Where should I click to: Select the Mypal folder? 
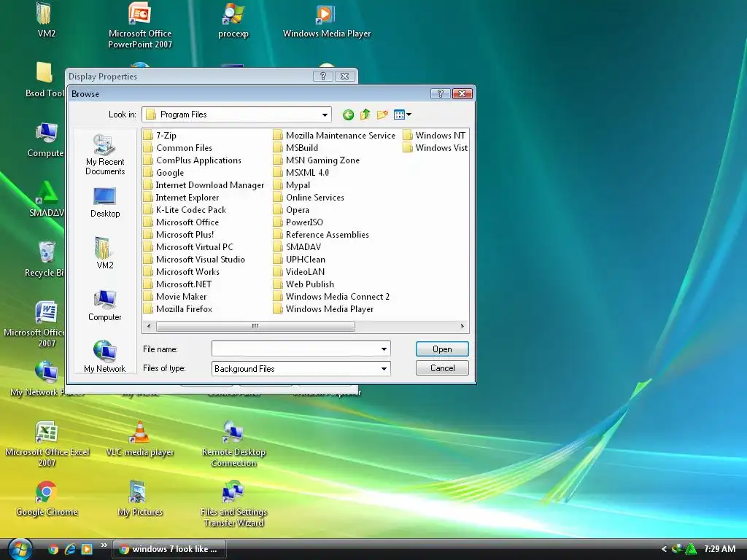pos(292,184)
